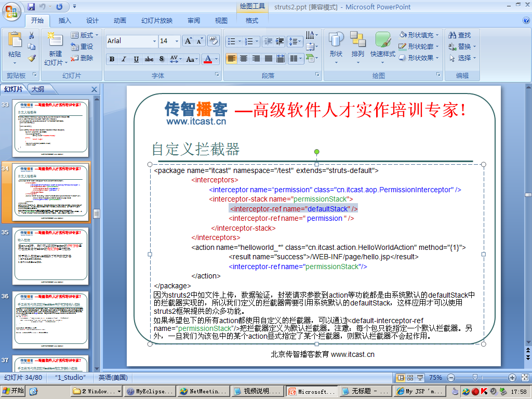The height and width of the screenshot is (399, 532).
Task: Open the Design ribbon tab
Action: click(x=92, y=21)
